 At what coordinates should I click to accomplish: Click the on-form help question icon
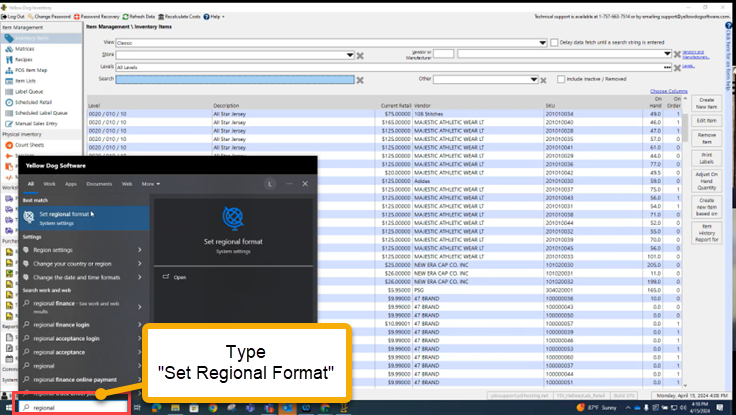728,25
